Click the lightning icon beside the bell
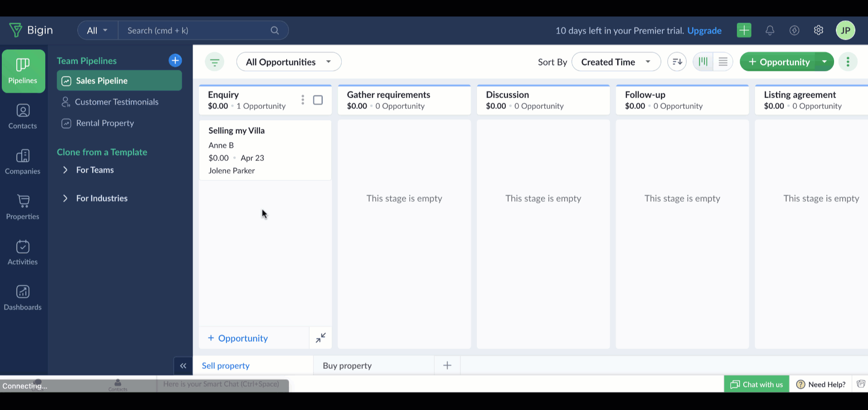This screenshot has width=868, height=410. tap(794, 30)
